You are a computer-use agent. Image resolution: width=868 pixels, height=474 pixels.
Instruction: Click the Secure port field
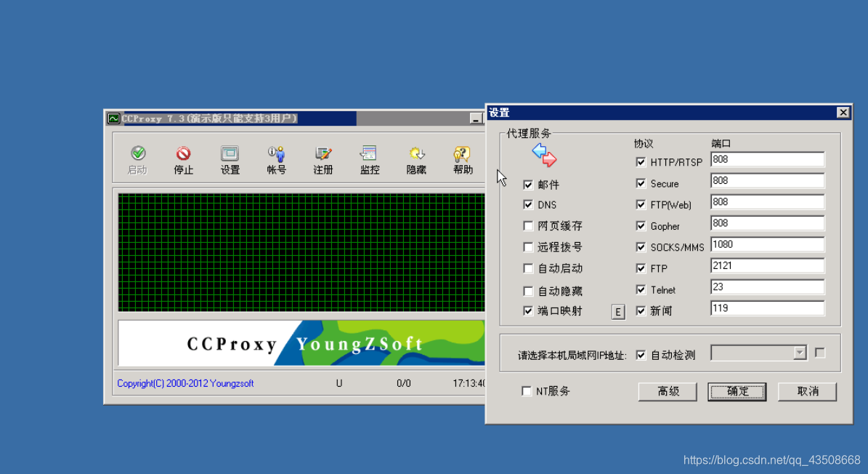pos(767,180)
